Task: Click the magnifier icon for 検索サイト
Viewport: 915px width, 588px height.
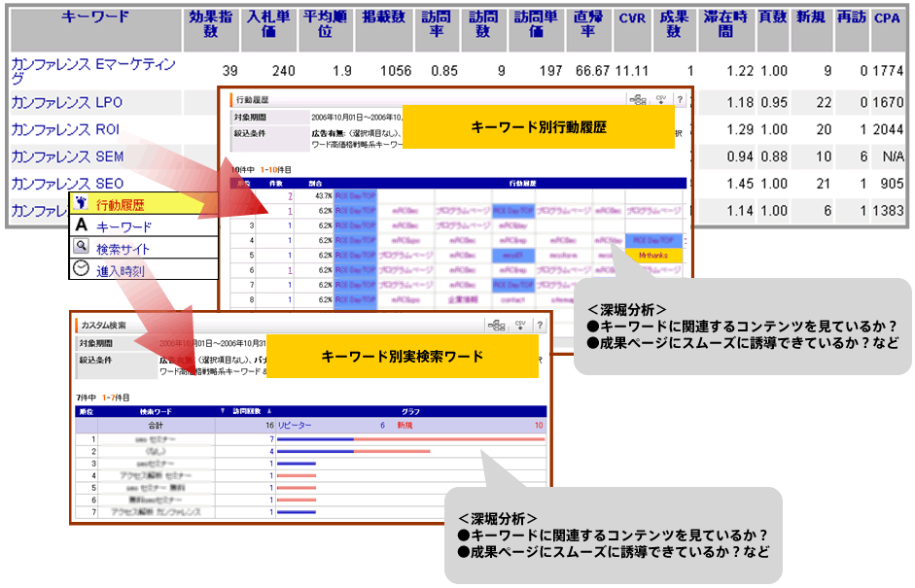Action: [82, 248]
